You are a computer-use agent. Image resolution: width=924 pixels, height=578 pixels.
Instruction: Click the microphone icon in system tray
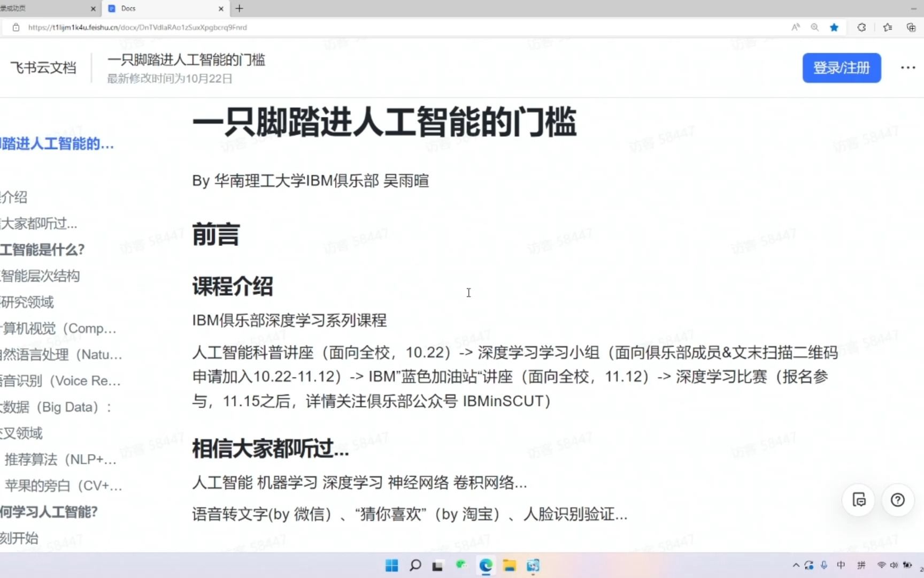coord(824,565)
